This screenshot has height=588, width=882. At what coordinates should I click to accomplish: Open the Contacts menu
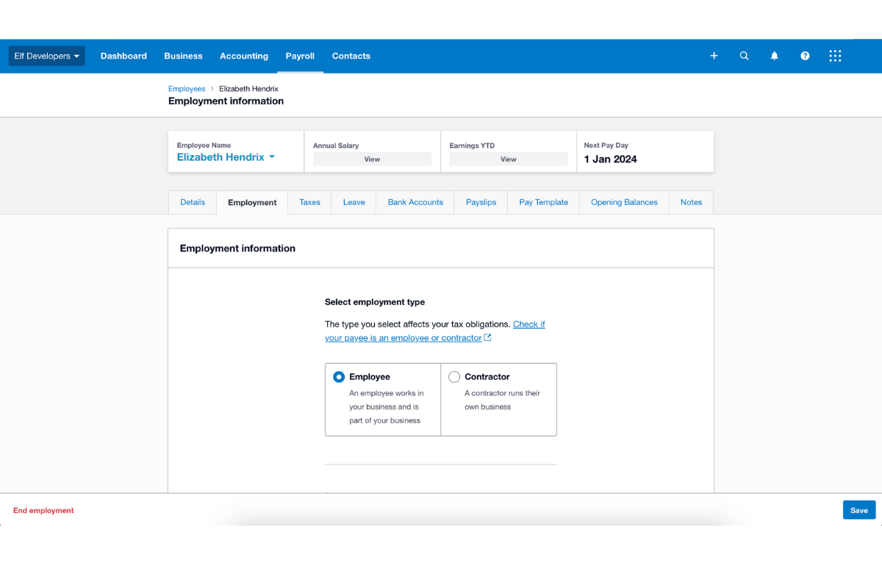(x=351, y=55)
